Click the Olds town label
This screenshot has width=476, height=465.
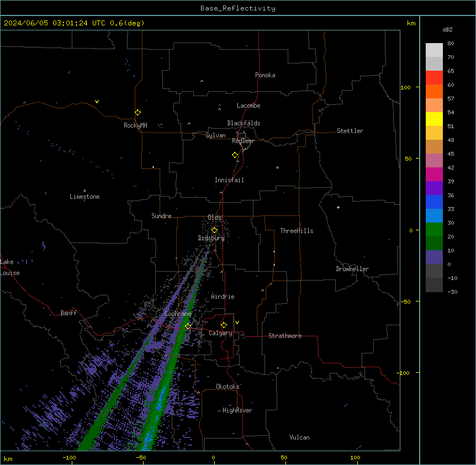[214, 218]
